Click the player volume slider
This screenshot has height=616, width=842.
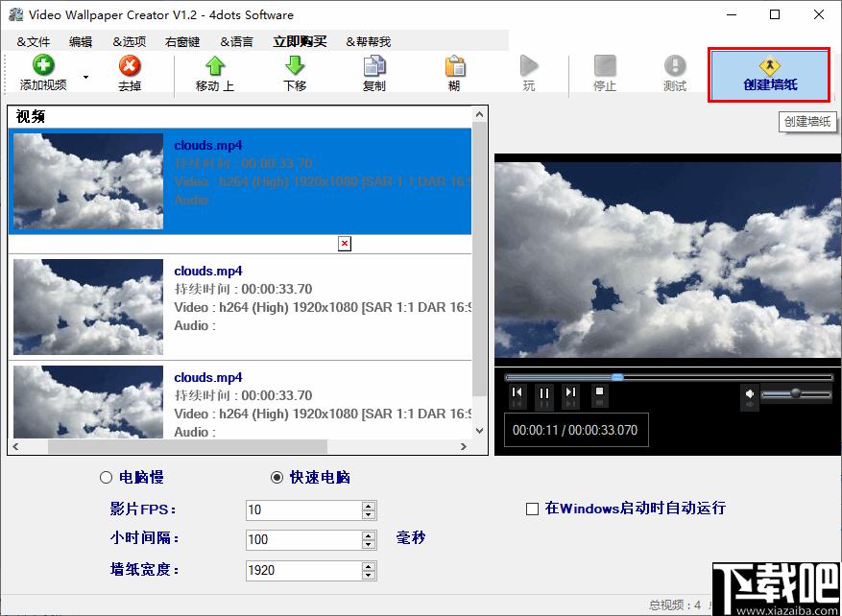796,394
